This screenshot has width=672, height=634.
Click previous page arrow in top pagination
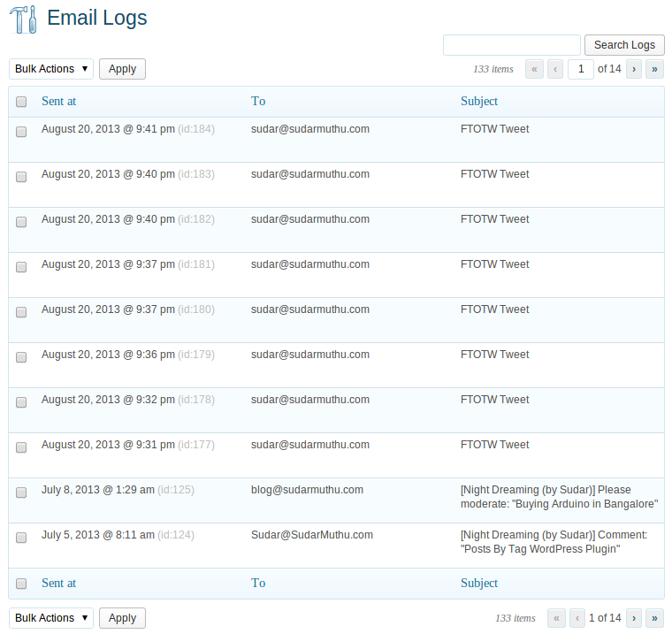555,69
